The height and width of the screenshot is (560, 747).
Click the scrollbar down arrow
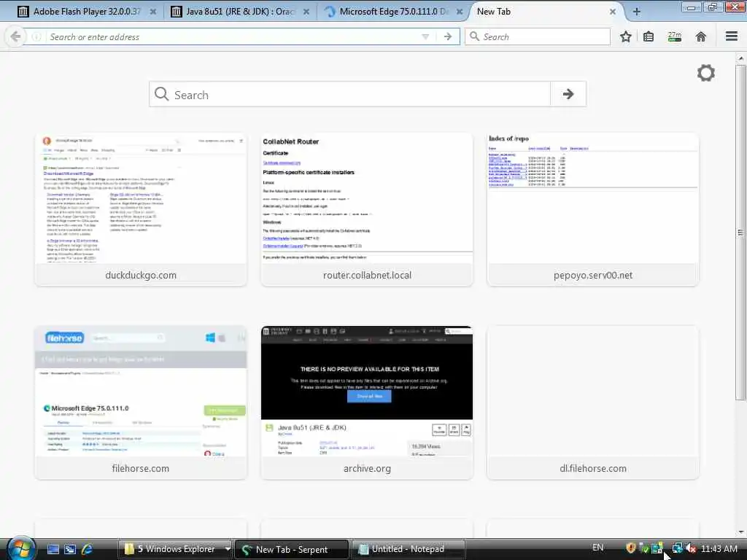coord(740,532)
